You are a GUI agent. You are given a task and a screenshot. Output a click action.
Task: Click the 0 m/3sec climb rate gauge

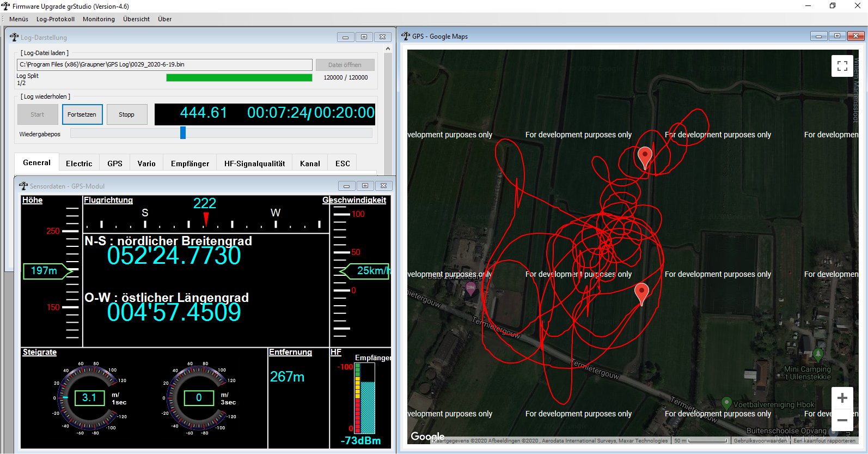[x=199, y=398]
